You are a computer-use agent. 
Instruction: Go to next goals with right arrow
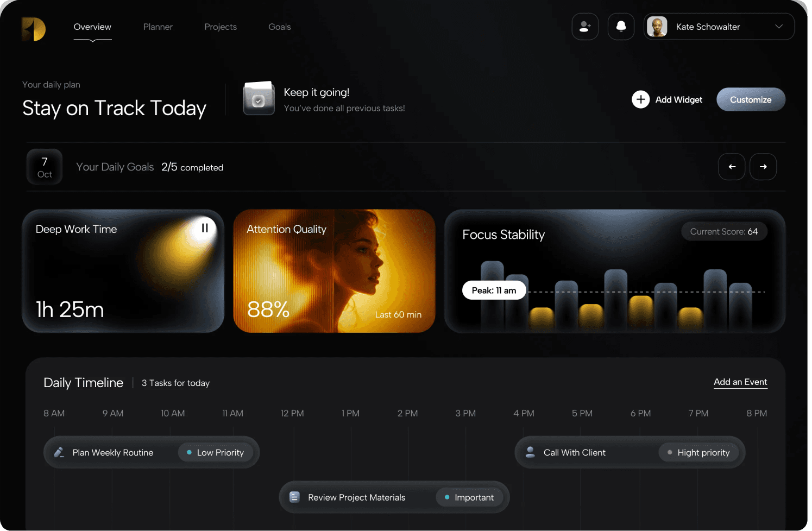coord(763,167)
